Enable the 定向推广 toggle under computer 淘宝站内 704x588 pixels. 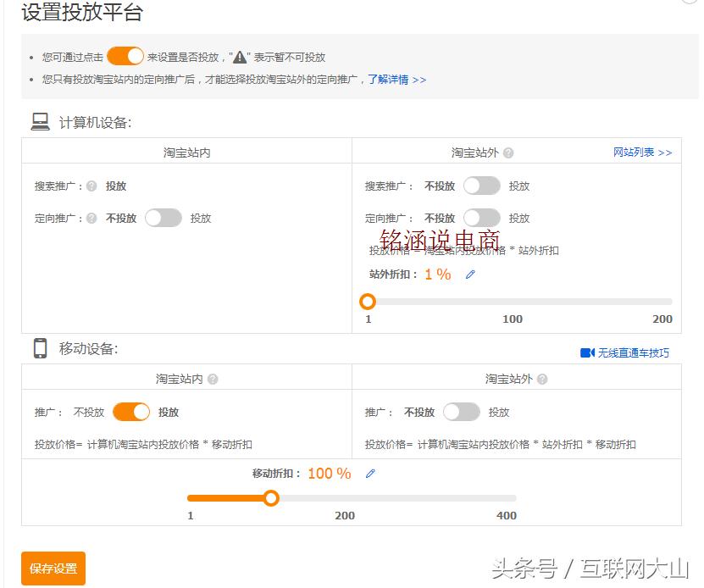coord(164,218)
